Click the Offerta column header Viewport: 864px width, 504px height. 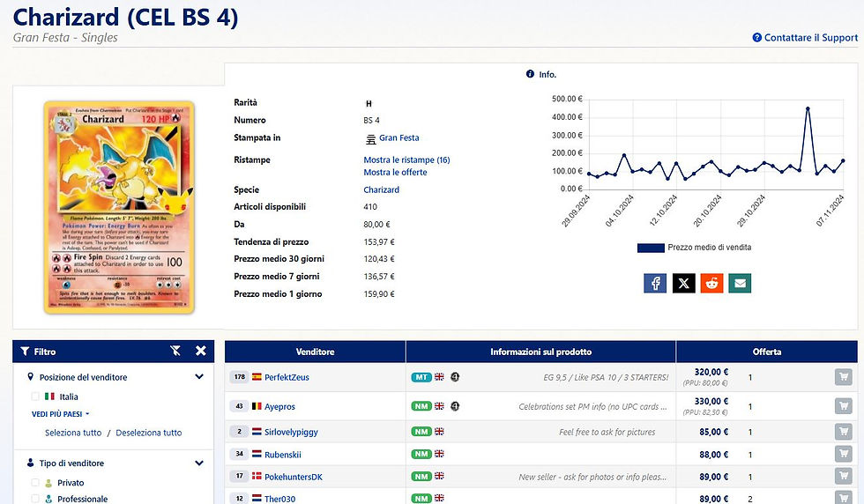[x=767, y=352]
